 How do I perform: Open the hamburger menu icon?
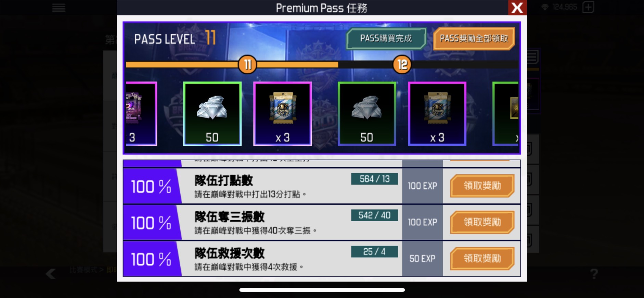tap(59, 8)
